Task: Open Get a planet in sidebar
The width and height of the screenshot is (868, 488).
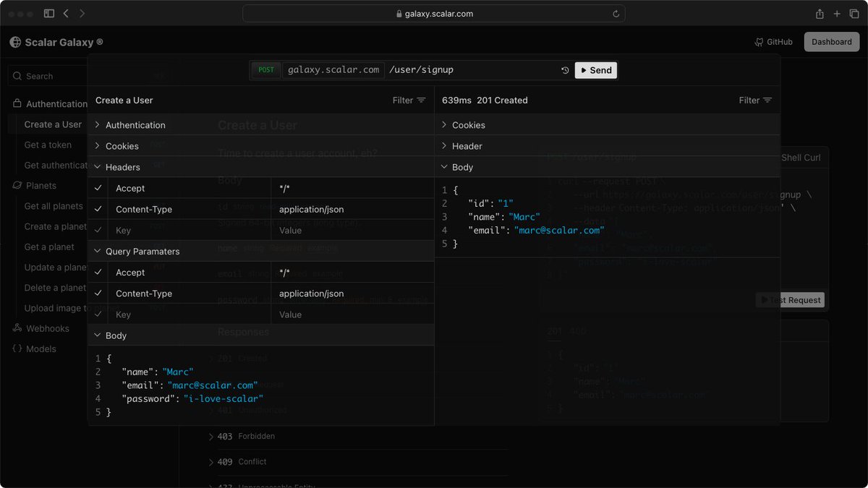Action: pyautogui.click(x=49, y=247)
